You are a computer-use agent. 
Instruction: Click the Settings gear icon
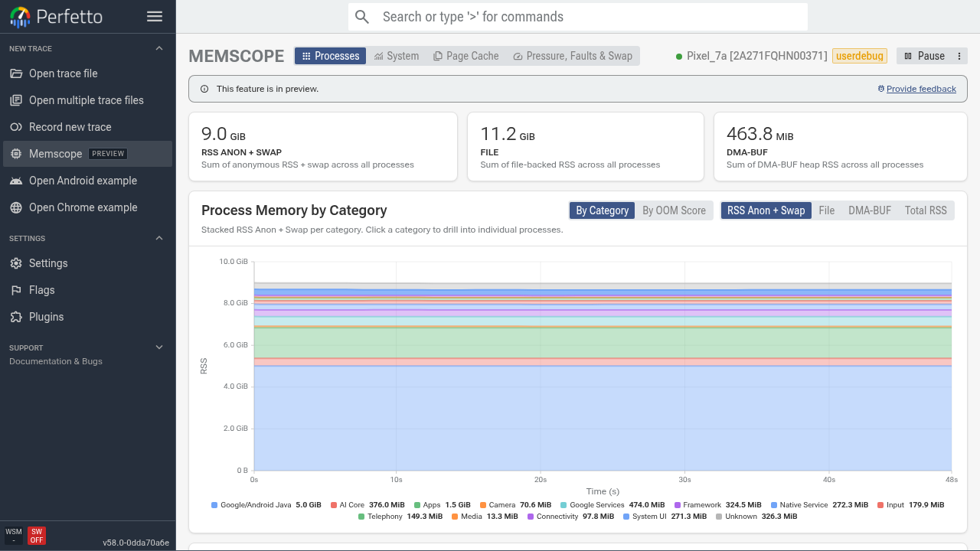click(15, 263)
